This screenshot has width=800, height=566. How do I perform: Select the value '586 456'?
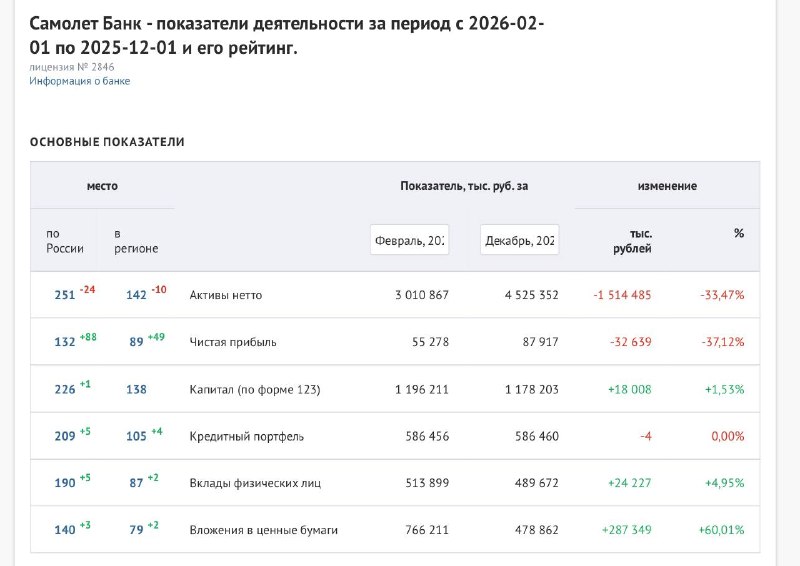428,436
